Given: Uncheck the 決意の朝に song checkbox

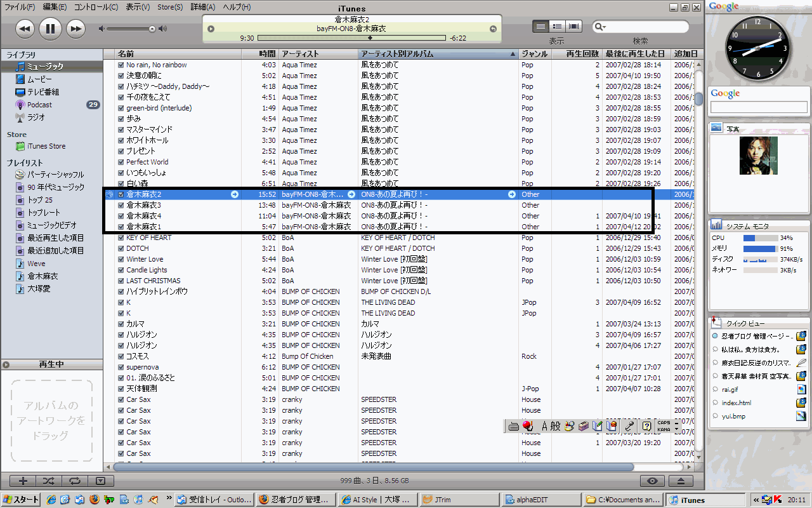Looking at the screenshot, I should [x=121, y=76].
